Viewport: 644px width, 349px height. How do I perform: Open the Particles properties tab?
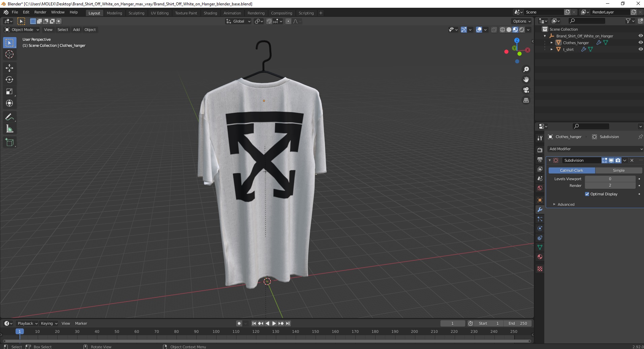tap(540, 219)
